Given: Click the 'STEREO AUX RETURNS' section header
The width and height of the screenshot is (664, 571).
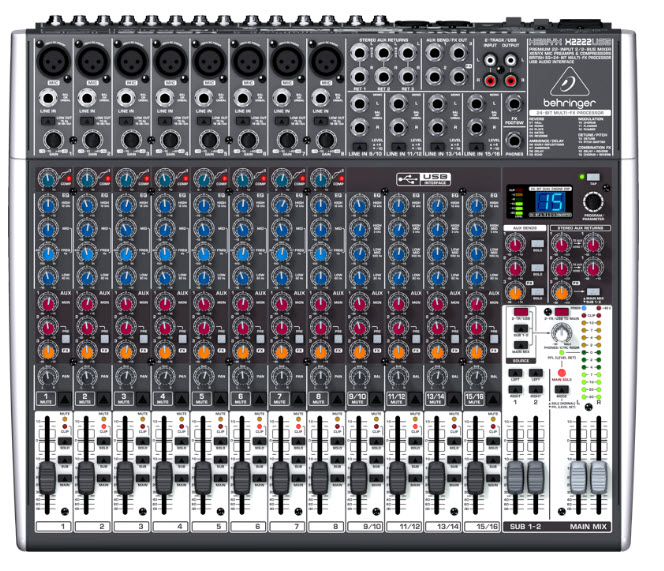Looking at the screenshot, I should click(x=581, y=228).
